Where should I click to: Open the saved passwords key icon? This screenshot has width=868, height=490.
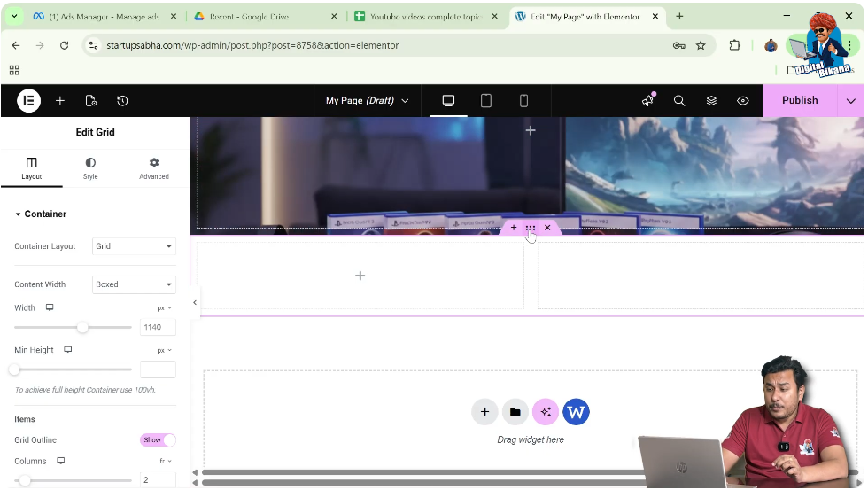(x=679, y=45)
